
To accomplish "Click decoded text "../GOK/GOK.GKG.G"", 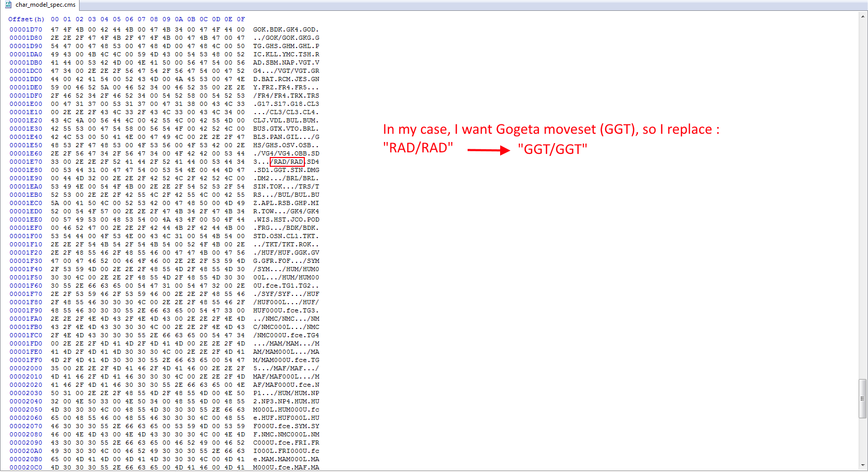I will click(286, 38).
